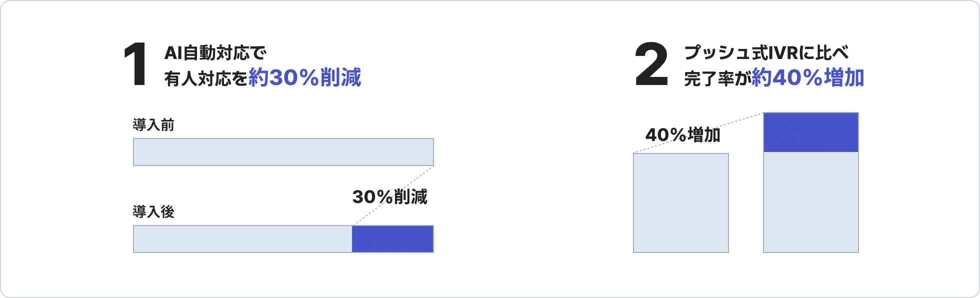The height and width of the screenshot is (298, 980).
Task: Click the blue top of the taller column
Action: tap(810, 132)
